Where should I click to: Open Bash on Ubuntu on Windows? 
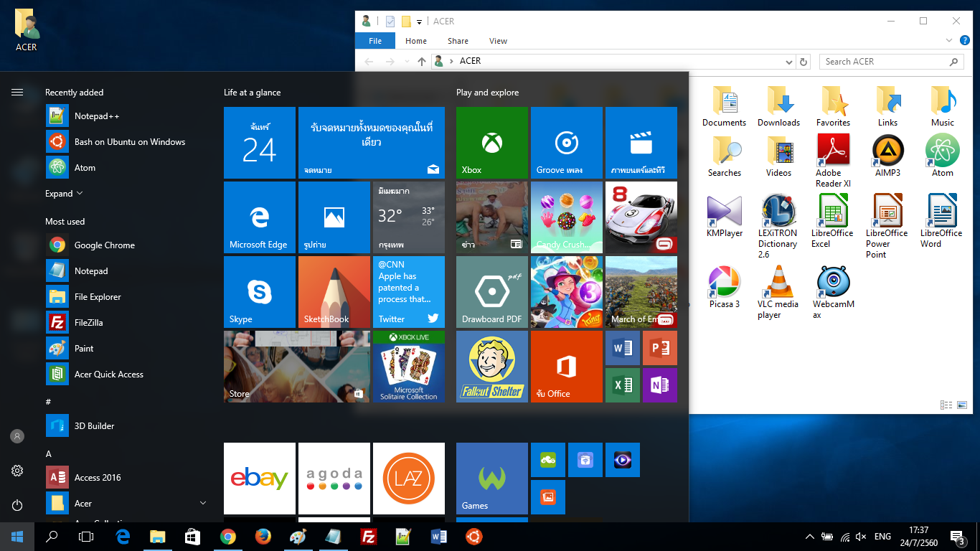click(x=127, y=141)
